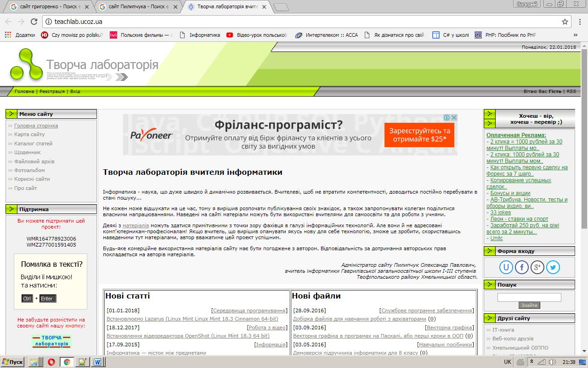Open Вхід login link

pos(75,92)
